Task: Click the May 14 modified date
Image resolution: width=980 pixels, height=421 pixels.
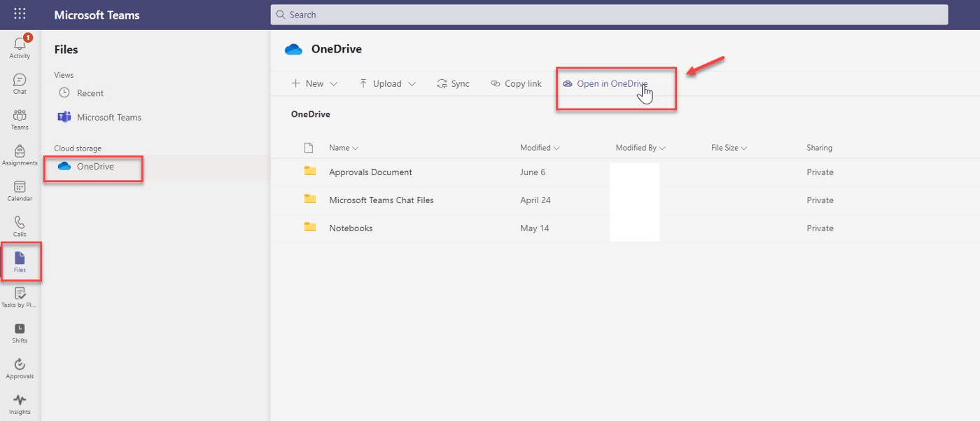Action: click(x=533, y=228)
